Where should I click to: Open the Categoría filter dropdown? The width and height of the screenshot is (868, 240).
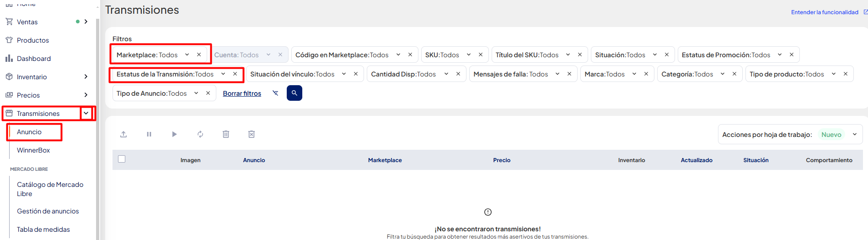click(x=723, y=74)
